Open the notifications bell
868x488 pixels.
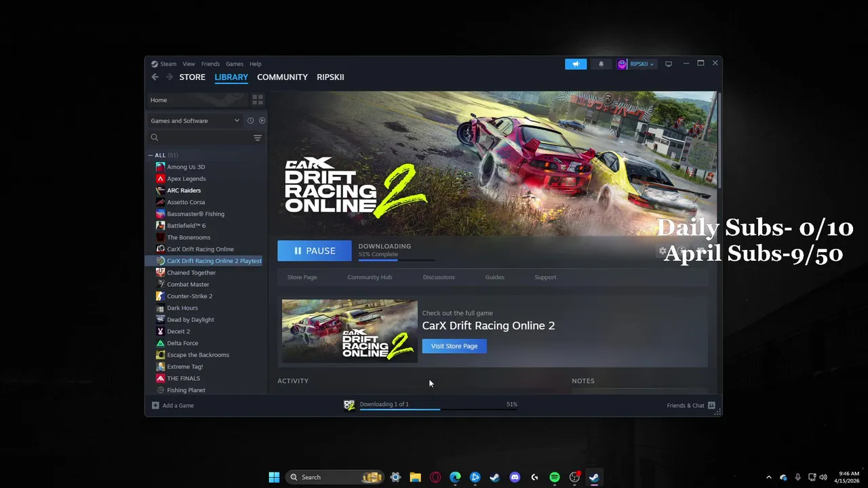click(601, 64)
